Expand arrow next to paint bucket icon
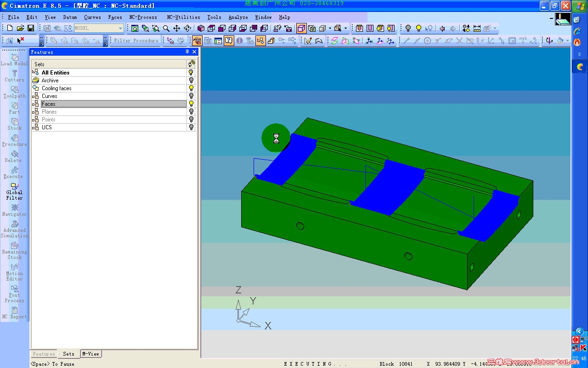 pos(567,40)
